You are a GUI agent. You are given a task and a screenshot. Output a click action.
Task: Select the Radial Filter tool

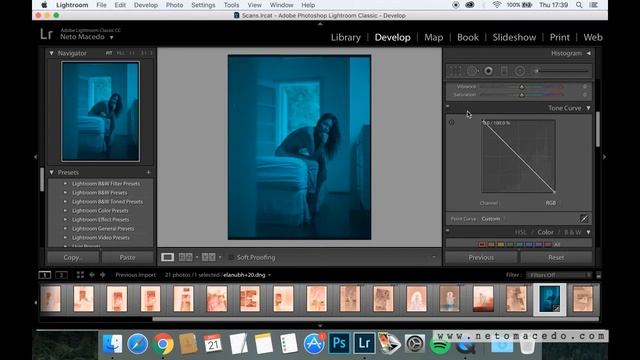[520, 71]
